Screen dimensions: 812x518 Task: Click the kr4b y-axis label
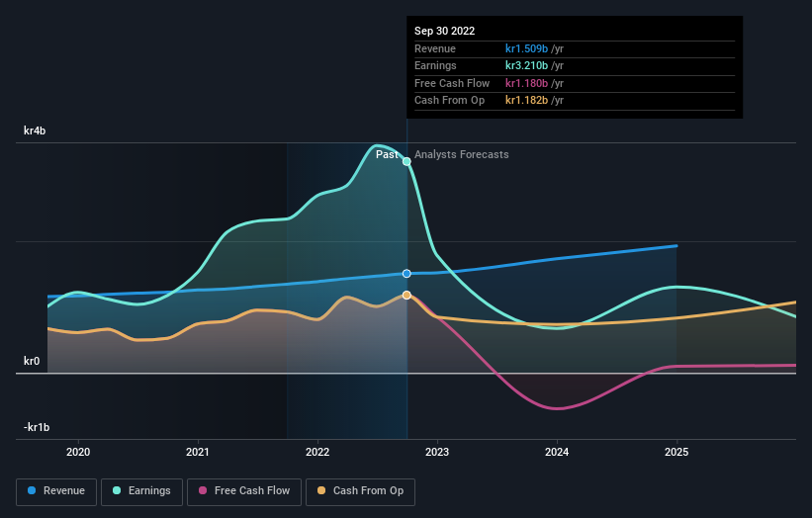point(35,130)
